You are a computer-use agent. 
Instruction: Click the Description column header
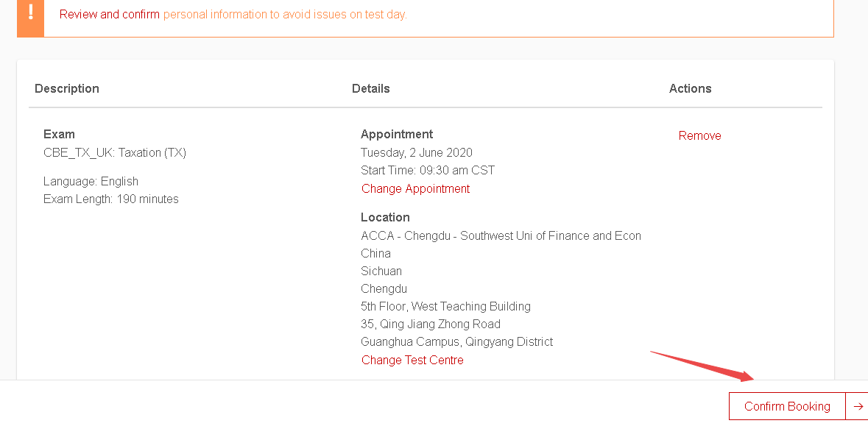click(x=67, y=88)
